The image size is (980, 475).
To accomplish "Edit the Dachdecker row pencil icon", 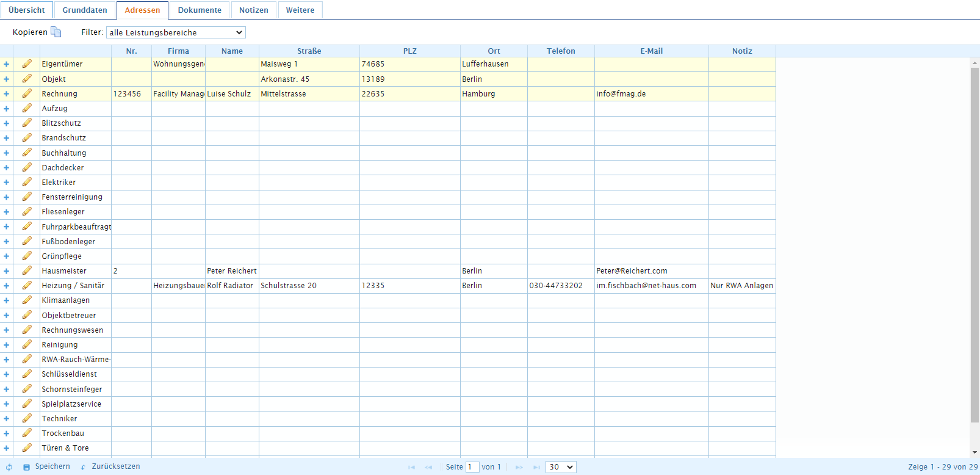I will (x=27, y=167).
